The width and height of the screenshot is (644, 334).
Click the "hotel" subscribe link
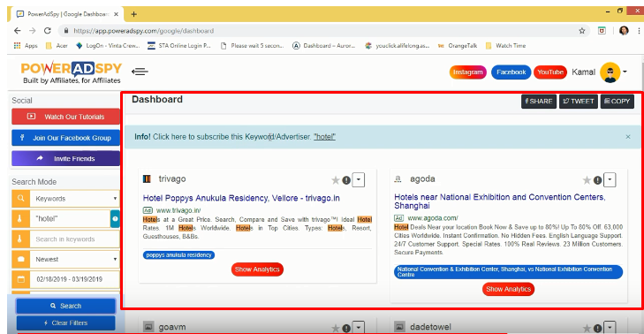(x=324, y=137)
